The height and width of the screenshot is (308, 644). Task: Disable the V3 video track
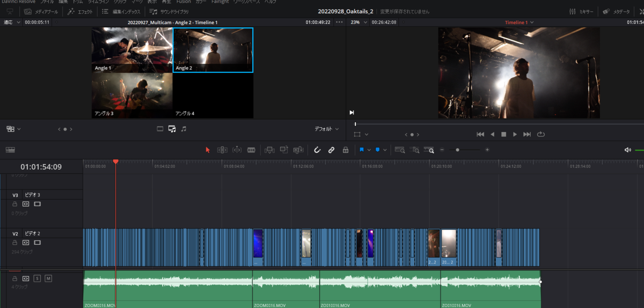37,204
